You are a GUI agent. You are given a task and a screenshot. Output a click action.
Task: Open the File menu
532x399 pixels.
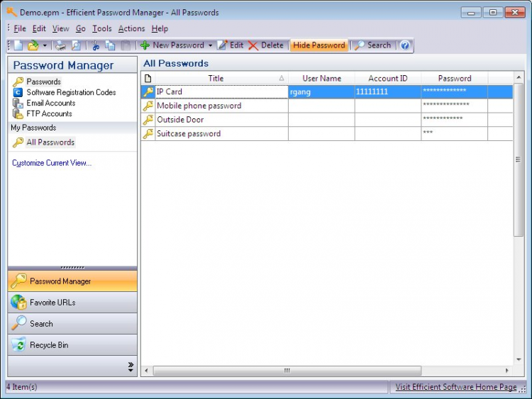(x=20, y=29)
